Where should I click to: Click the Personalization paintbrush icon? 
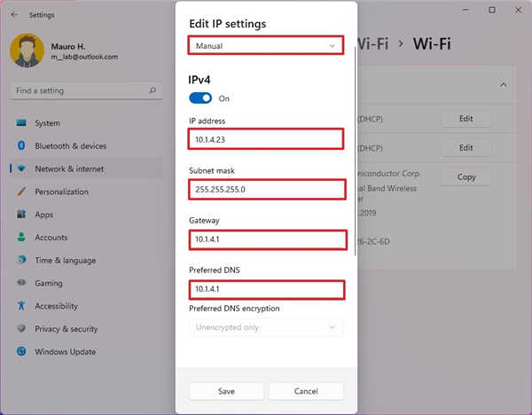point(20,192)
